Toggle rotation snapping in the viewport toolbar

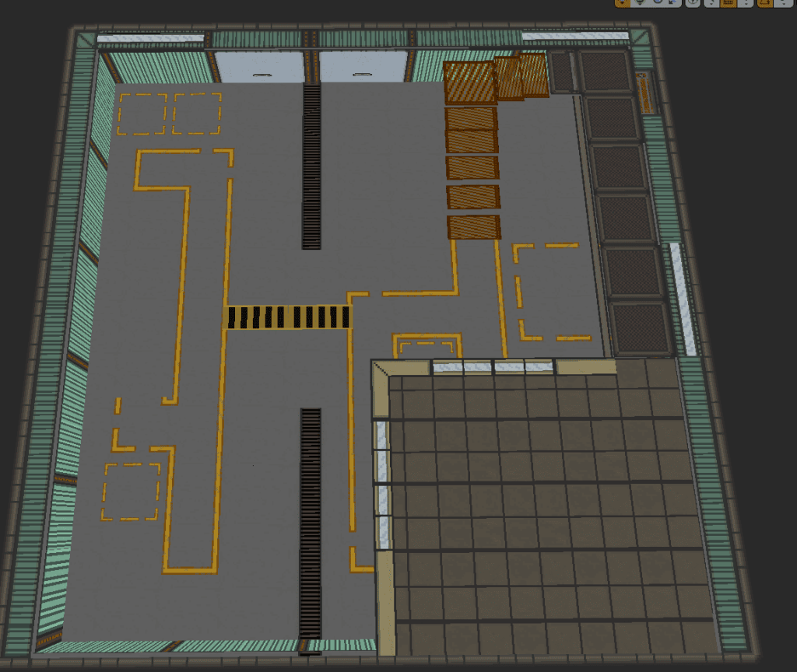pos(765,2)
